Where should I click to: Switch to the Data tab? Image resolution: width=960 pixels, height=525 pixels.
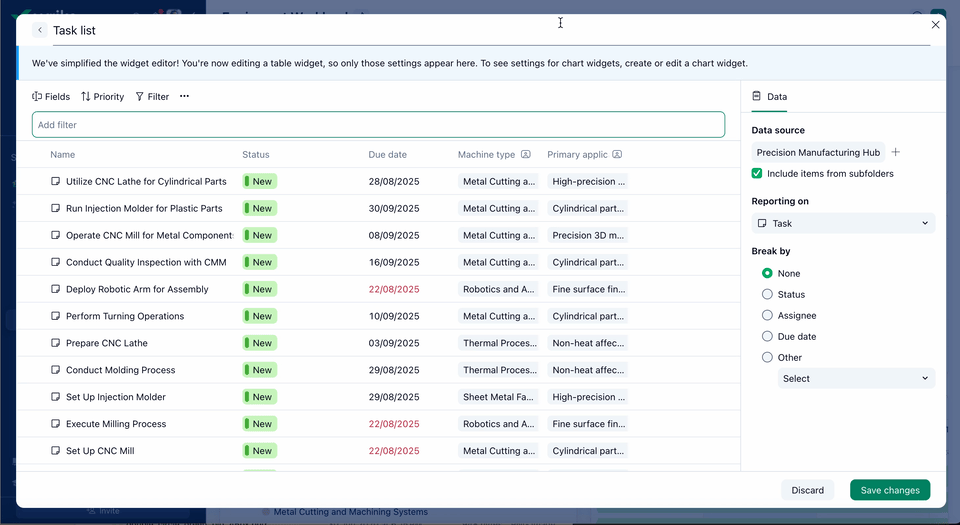770,97
